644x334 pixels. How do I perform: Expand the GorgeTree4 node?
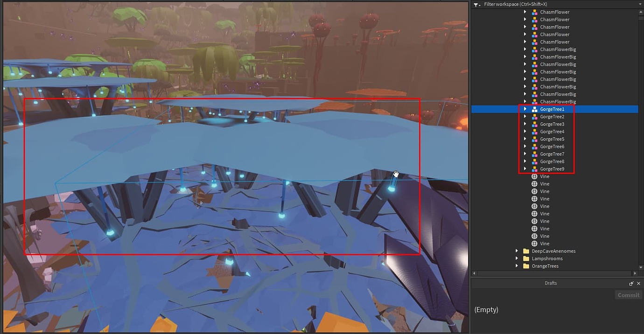click(525, 132)
